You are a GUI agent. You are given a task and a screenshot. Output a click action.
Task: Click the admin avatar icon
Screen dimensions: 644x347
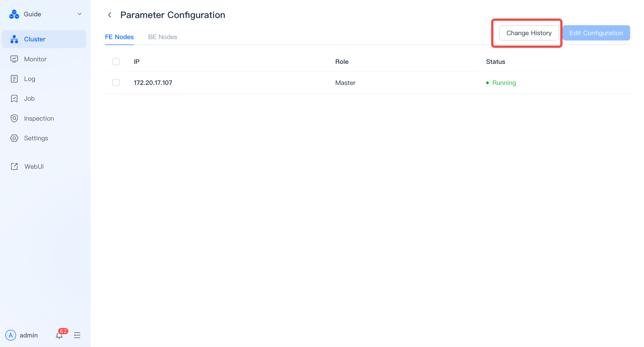11,335
